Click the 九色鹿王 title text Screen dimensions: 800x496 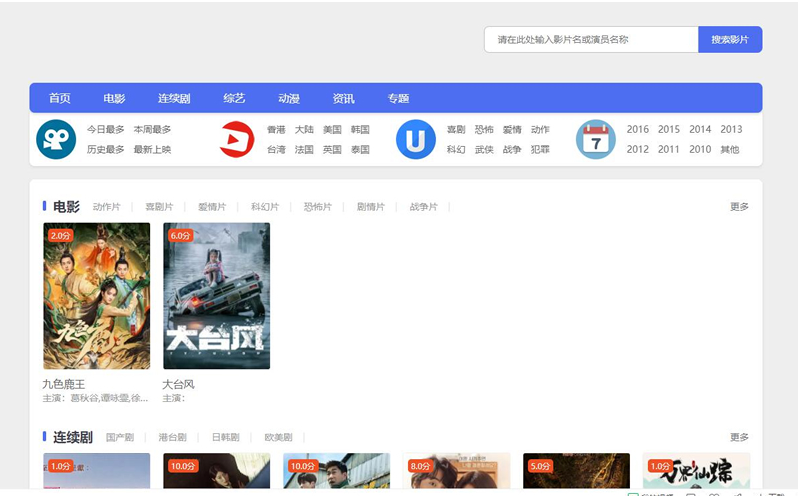[x=64, y=384]
